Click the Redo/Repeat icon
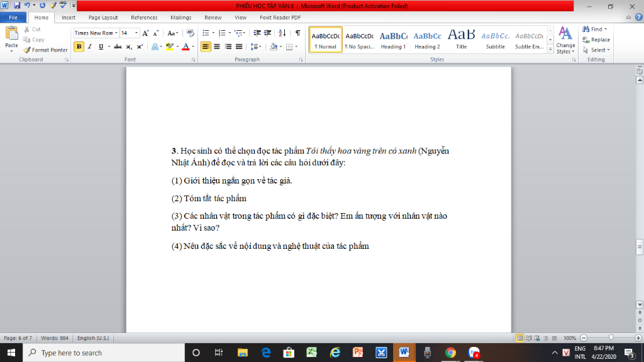Viewport: 644px width, 362px height. click(x=42, y=6)
